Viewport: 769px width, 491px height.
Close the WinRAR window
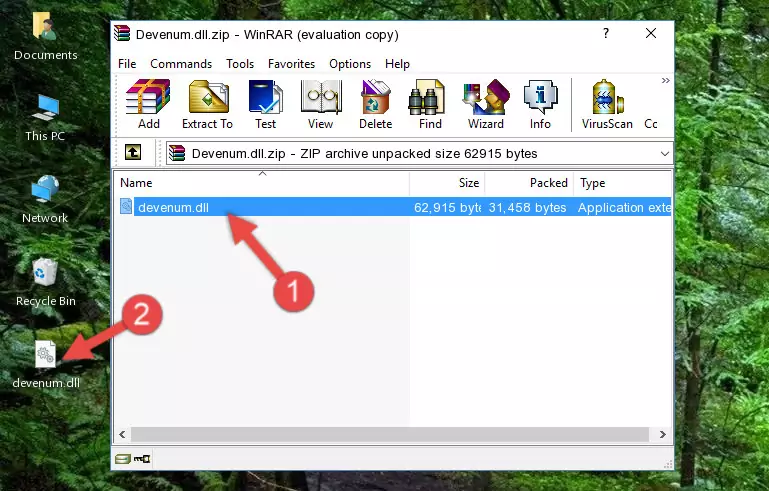(651, 33)
